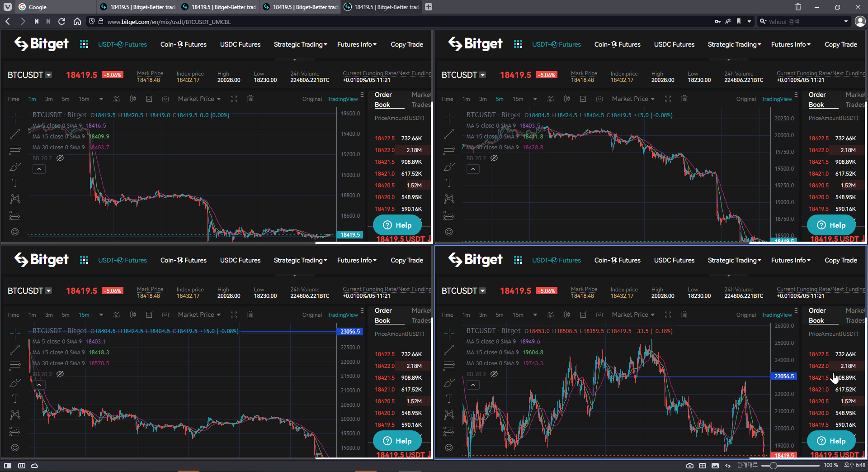Toggle BB 20 2 visibility in bottom-left pane
This screenshot has height=472, width=868.
(60, 374)
